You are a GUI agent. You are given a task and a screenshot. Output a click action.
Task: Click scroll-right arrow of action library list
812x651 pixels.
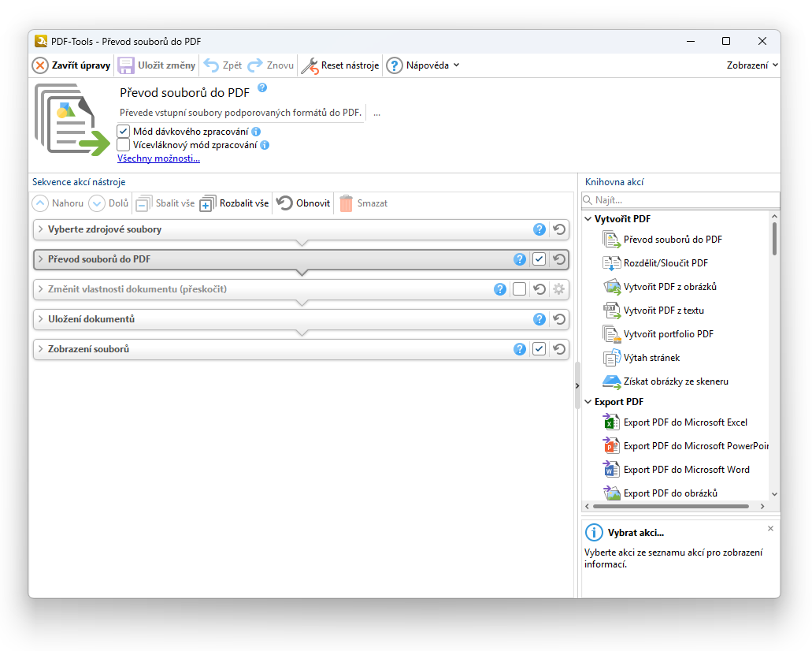762,507
